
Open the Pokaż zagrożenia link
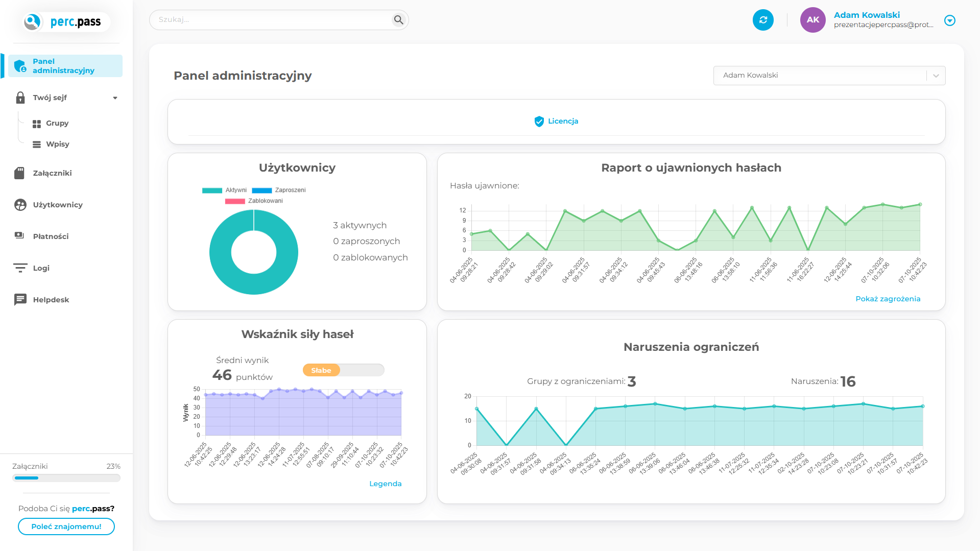point(888,299)
